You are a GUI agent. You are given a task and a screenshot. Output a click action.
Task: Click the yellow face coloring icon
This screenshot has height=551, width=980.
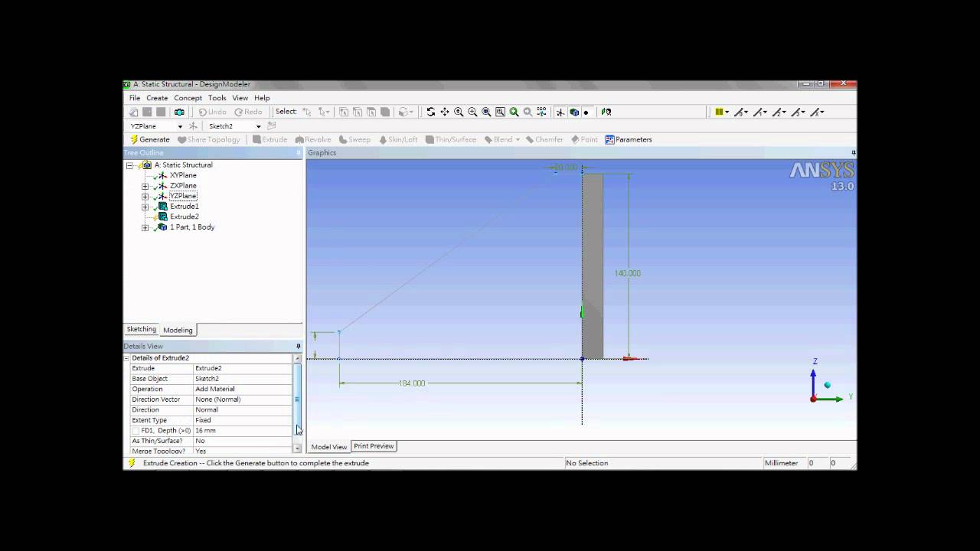719,112
